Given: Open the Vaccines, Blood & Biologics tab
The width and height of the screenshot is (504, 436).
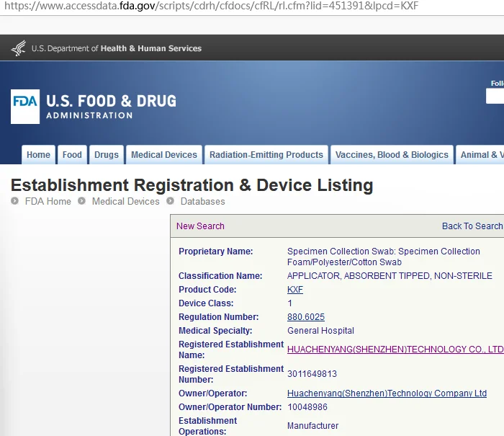Looking at the screenshot, I should coord(392,155).
